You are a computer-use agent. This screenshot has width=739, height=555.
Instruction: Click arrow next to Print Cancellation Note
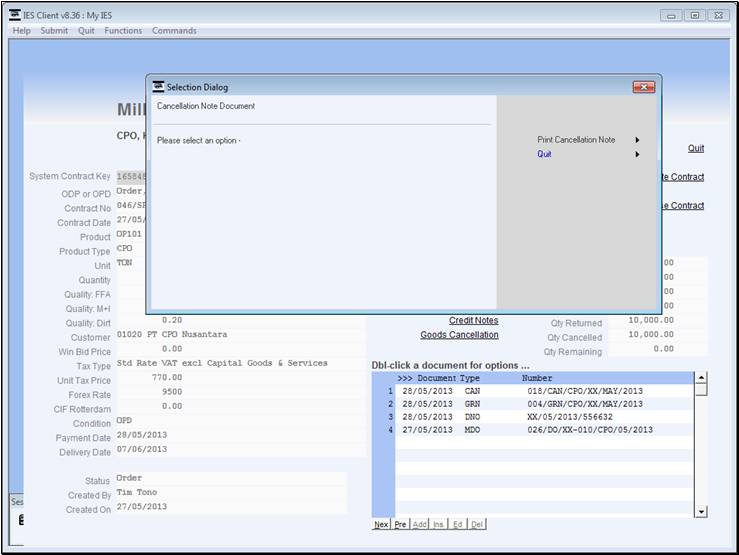click(637, 140)
